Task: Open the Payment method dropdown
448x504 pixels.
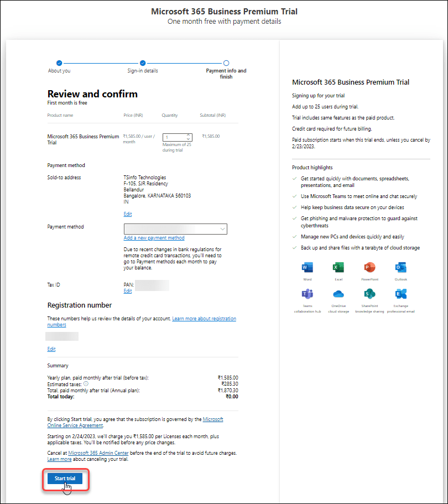Action: tap(175, 229)
